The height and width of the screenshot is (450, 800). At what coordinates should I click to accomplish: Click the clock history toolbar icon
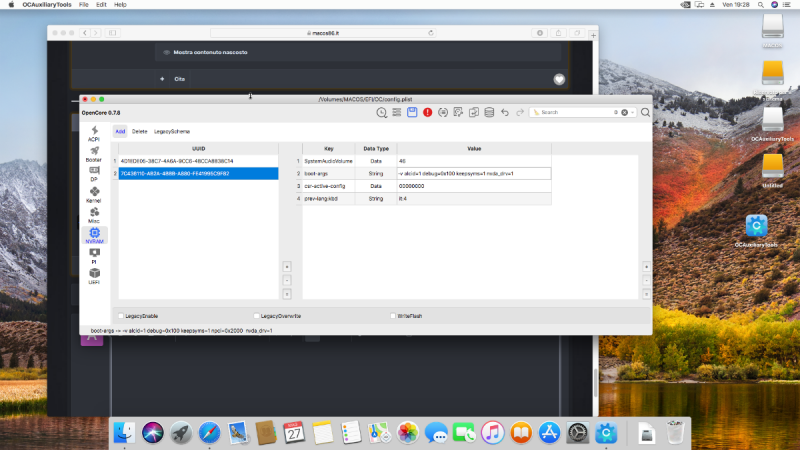click(x=381, y=112)
